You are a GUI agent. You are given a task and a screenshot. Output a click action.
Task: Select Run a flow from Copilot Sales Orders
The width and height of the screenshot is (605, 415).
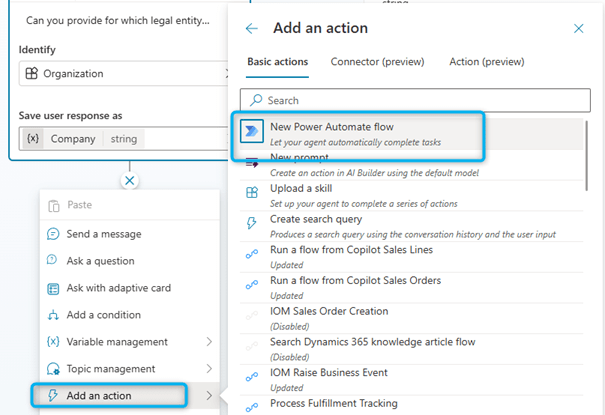[355, 281]
